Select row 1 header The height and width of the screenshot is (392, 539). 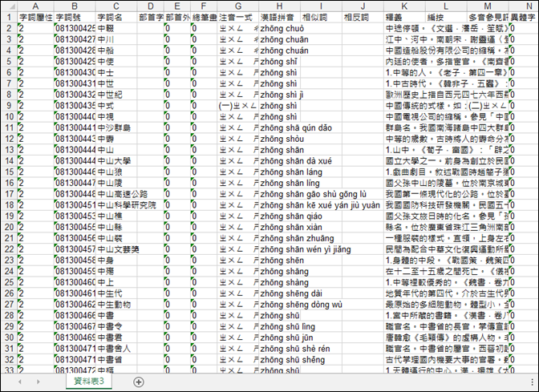pos(9,17)
